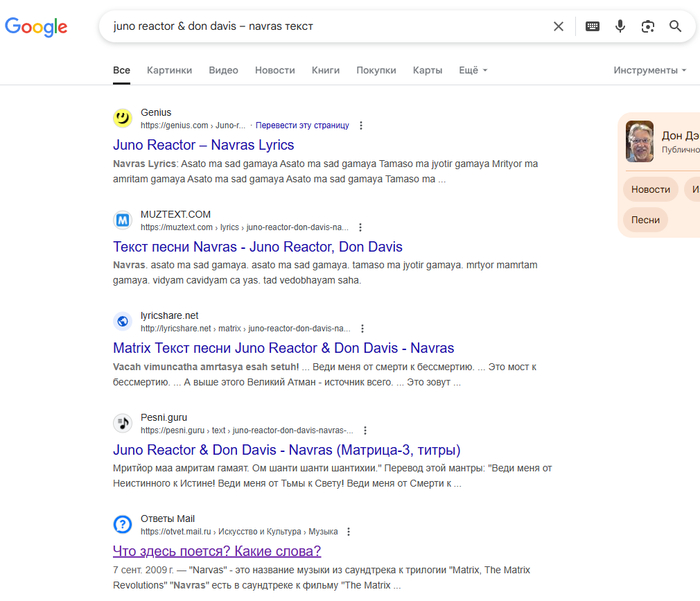This screenshot has width=700, height=601.
Task: Open Juno Reactor – Navras Lyrics link
Action: (x=203, y=145)
